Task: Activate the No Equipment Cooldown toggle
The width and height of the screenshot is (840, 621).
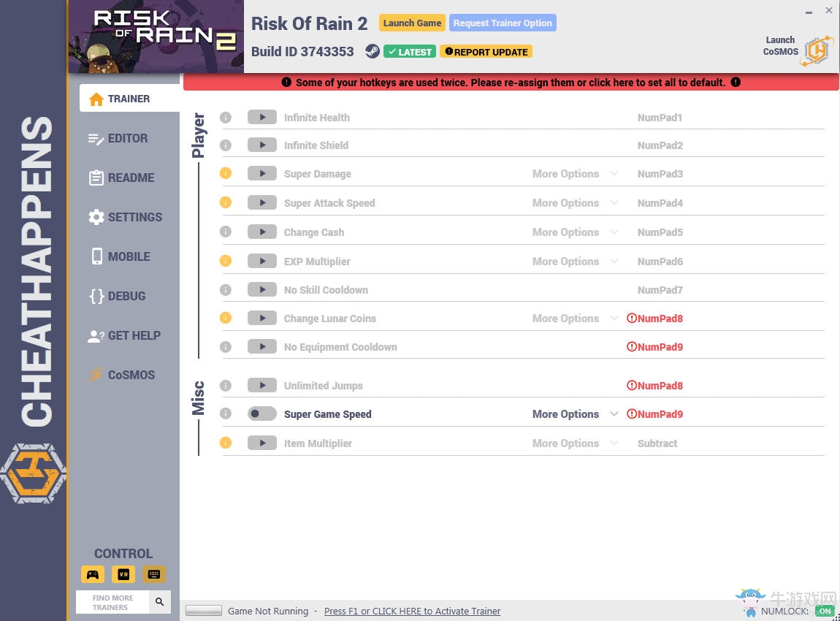Action: (x=262, y=347)
